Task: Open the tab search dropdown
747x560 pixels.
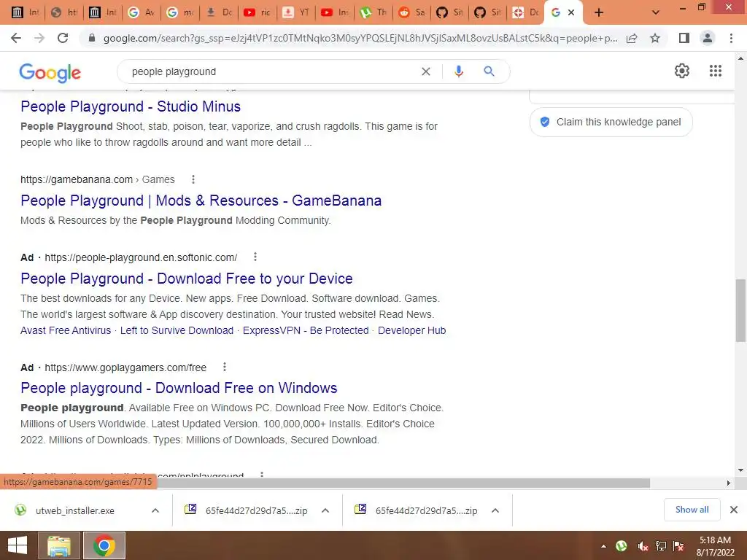Action: point(656,12)
